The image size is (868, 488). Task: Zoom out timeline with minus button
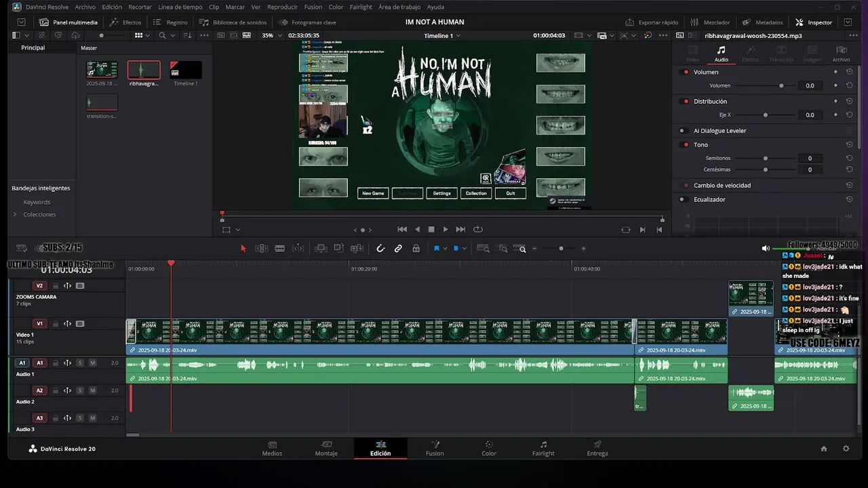tap(534, 249)
